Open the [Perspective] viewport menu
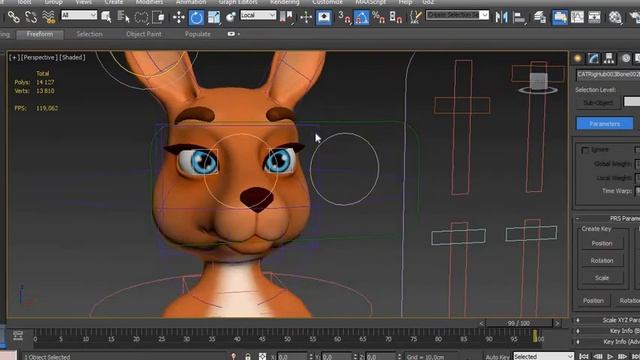The image size is (640, 360). coord(38,58)
